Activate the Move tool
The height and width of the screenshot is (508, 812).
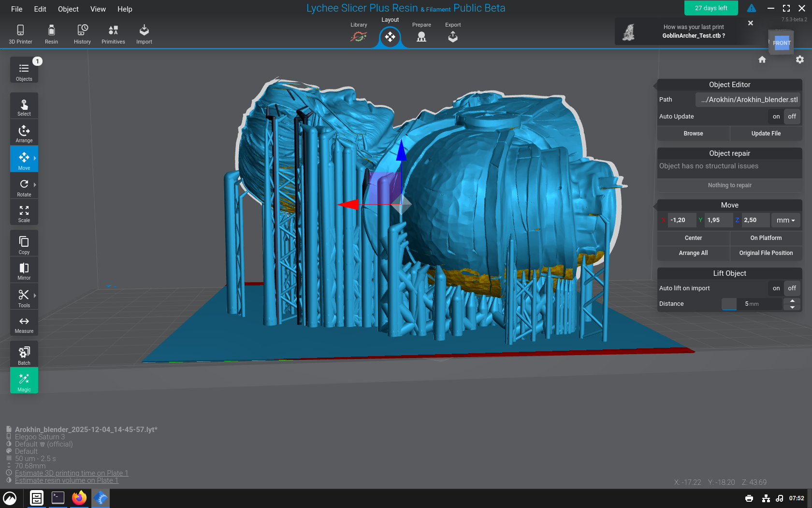pyautogui.click(x=24, y=160)
